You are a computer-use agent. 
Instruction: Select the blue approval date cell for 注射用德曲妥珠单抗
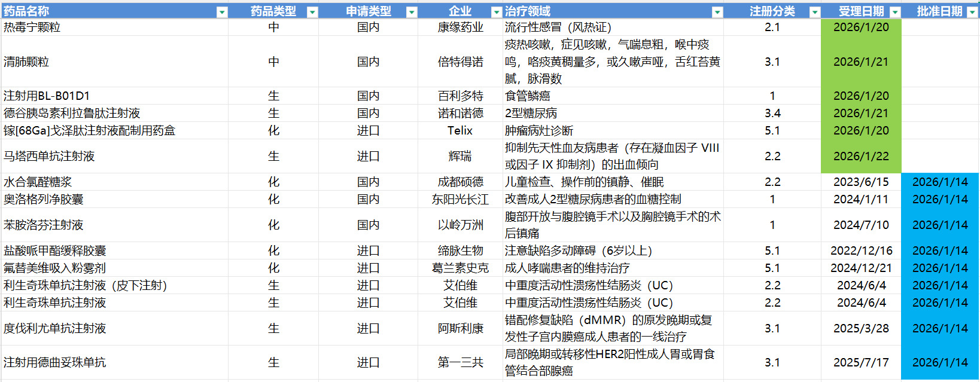pyautogui.click(x=939, y=363)
